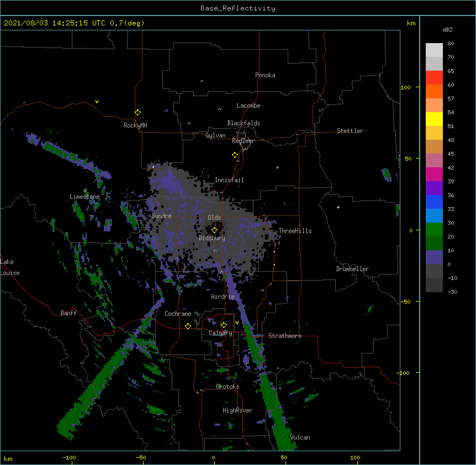Click the dBZ legend heading
476x465 pixels.
coord(447,29)
